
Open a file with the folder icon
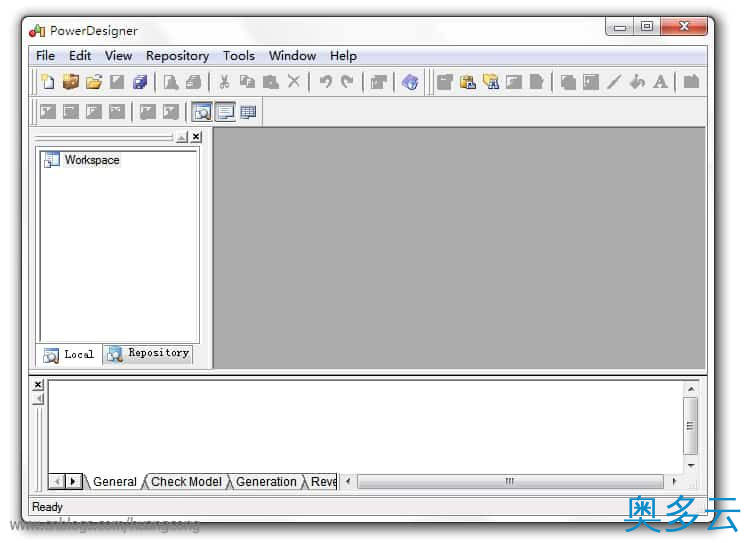(x=94, y=82)
